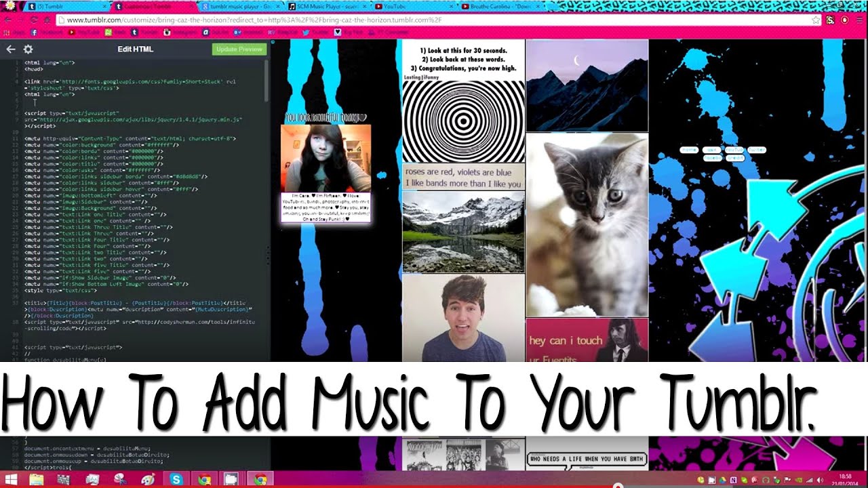This screenshot has height=488, width=868.
Task: Click the 'twitter' blog navigation link
Action: 757,150
